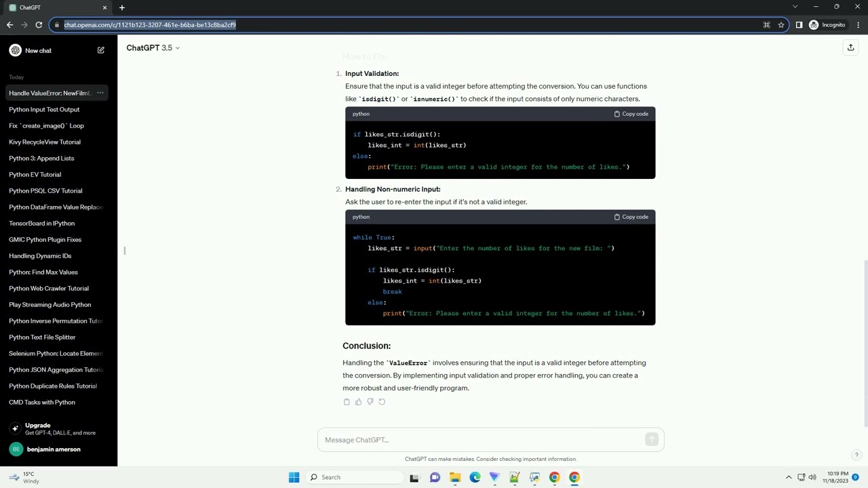Open the Chrome three-dot menu
The height and width of the screenshot is (488, 868).
(x=858, y=25)
